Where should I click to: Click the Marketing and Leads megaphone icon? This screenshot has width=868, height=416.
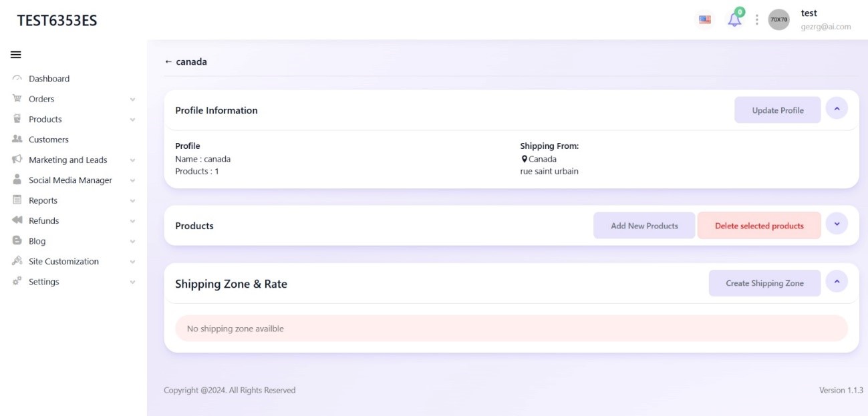coord(17,160)
